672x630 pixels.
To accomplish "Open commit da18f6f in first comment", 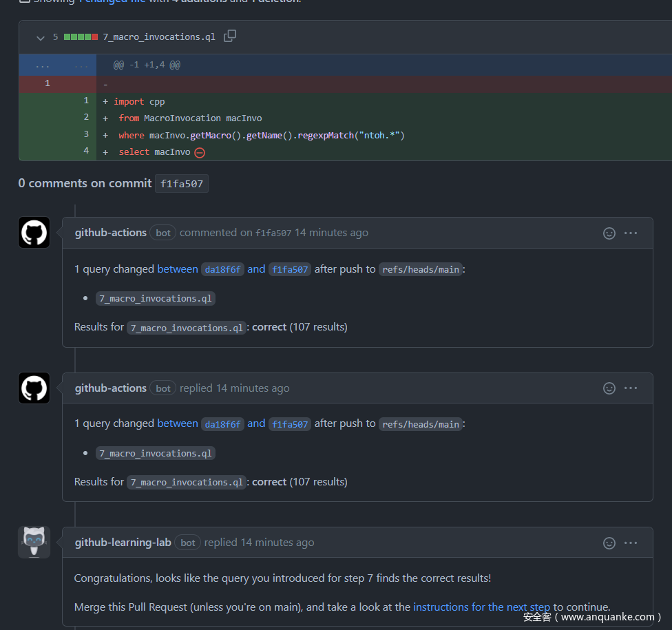I will point(222,270).
